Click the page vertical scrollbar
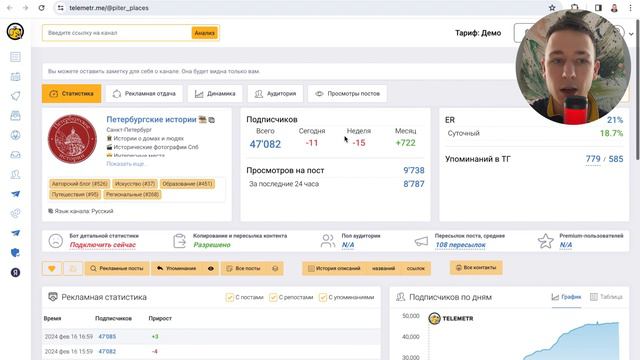The height and width of the screenshot is (360, 640). (x=638, y=90)
